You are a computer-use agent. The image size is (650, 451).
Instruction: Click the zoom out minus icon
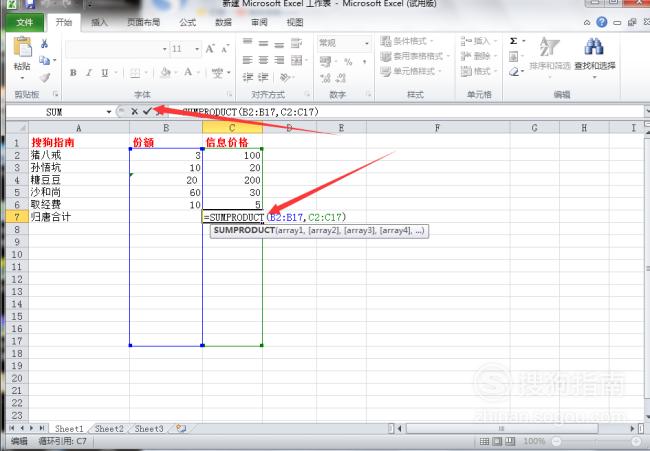[557, 441]
